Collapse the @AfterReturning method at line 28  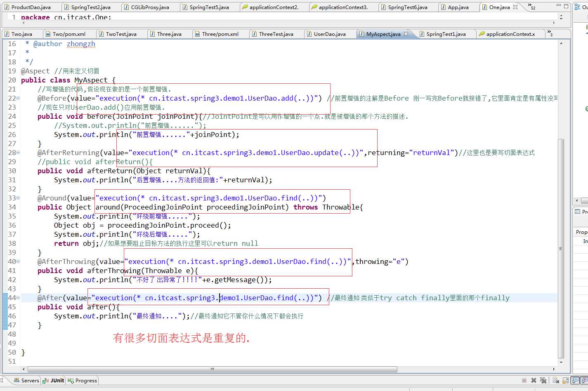click(x=18, y=153)
